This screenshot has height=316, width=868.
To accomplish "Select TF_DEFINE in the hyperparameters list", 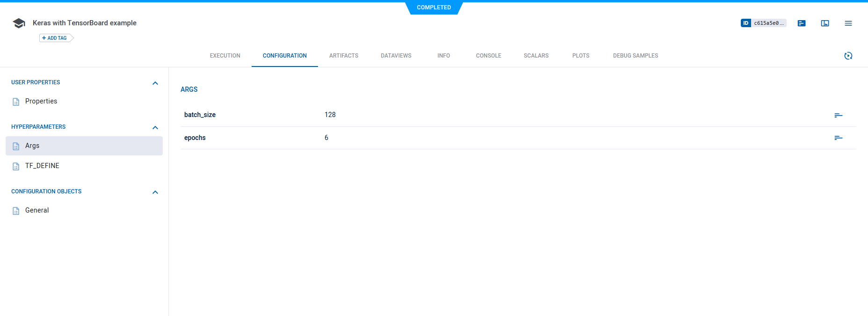I will coord(42,166).
